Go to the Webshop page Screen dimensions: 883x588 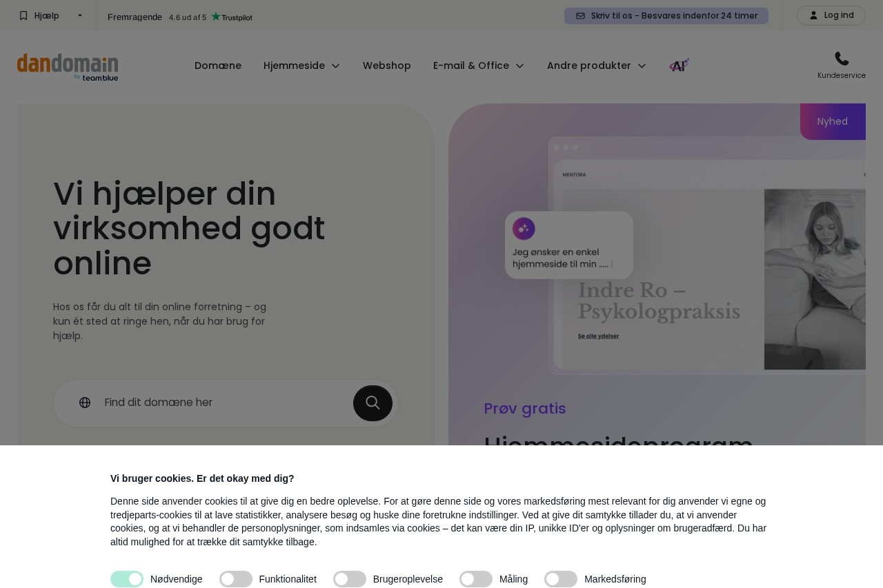tap(387, 65)
